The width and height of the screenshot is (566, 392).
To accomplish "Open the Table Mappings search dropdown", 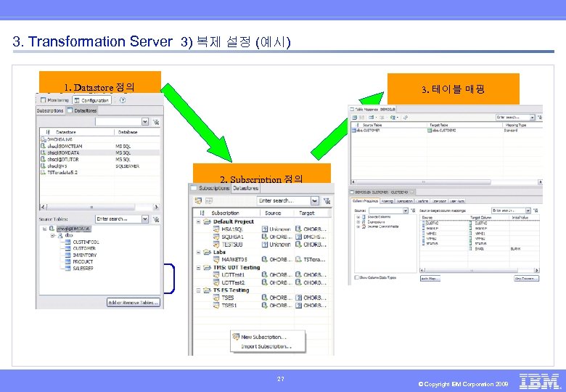I will [x=532, y=118].
